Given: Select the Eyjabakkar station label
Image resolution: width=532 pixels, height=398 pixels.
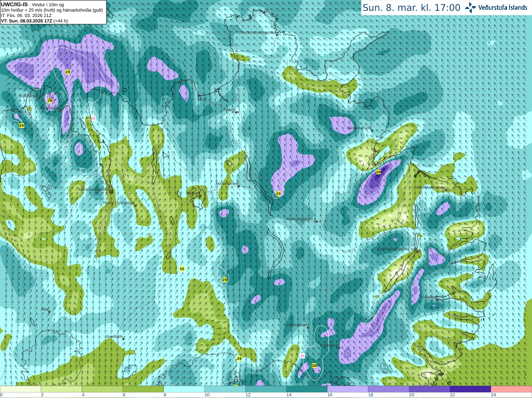Looking at the screenshot, I should coord(329,345).
